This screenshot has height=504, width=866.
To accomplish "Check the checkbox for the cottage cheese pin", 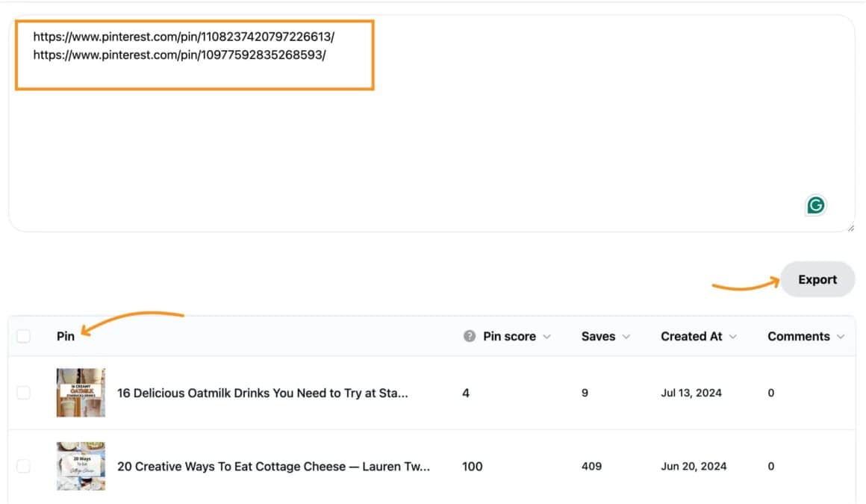I will [23, 466].
